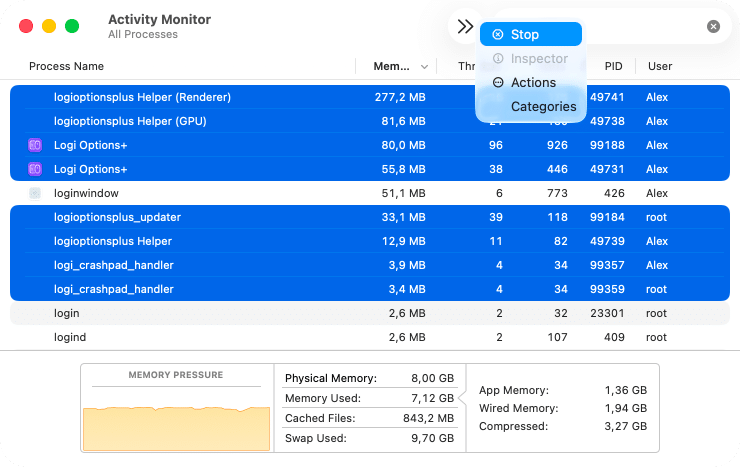The width and height of the screenshot is (740, 467).
Task: Select the logind process row
Action: tap(70, 337)
